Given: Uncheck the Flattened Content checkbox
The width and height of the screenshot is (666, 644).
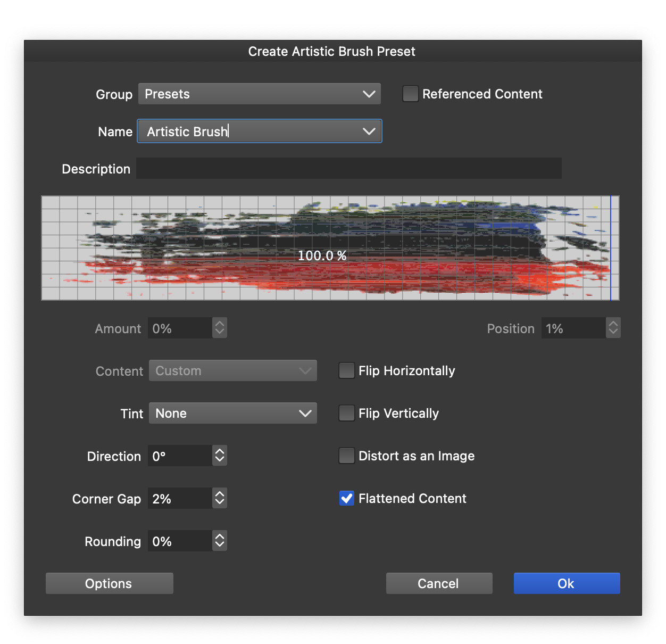Looking at the screenshot, I should [x=347, y=499].
